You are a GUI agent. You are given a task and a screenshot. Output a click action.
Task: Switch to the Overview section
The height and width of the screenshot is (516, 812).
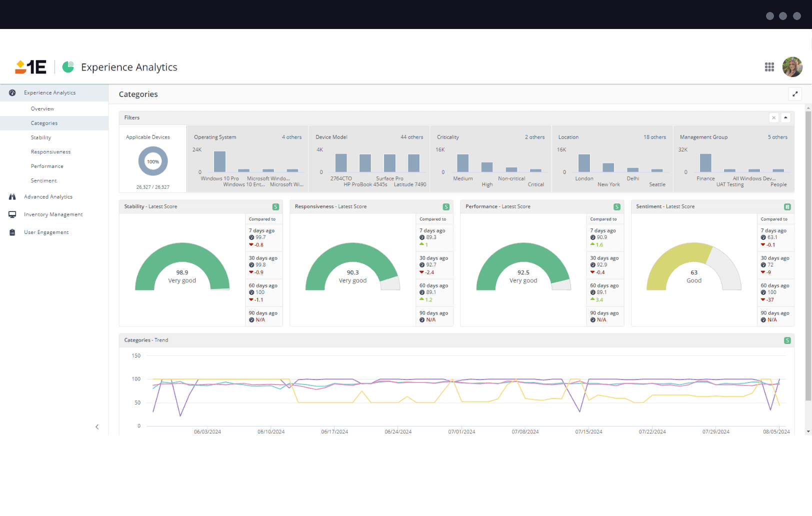[x=42, y=108]
